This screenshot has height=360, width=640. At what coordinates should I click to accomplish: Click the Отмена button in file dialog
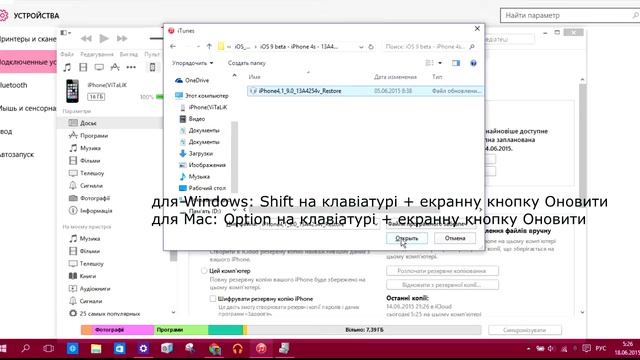455,238
